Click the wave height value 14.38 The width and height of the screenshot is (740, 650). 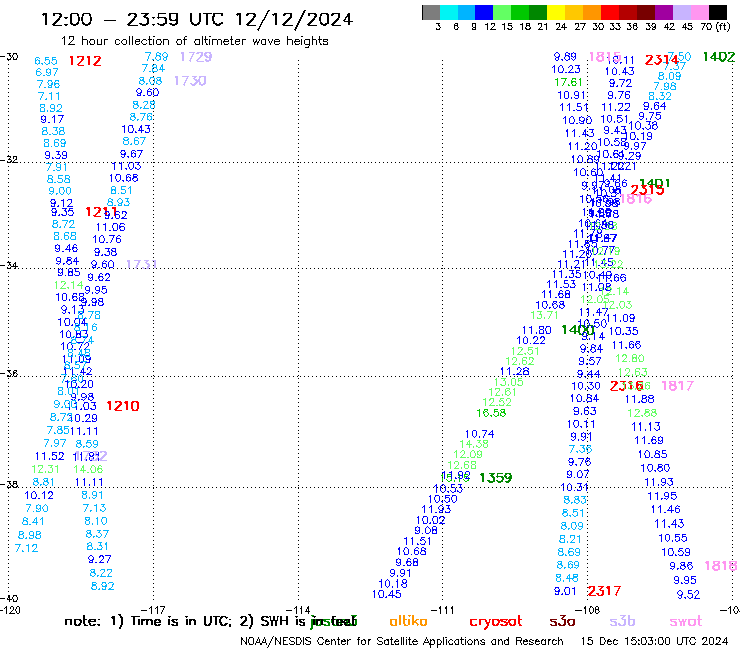(474, 444)
